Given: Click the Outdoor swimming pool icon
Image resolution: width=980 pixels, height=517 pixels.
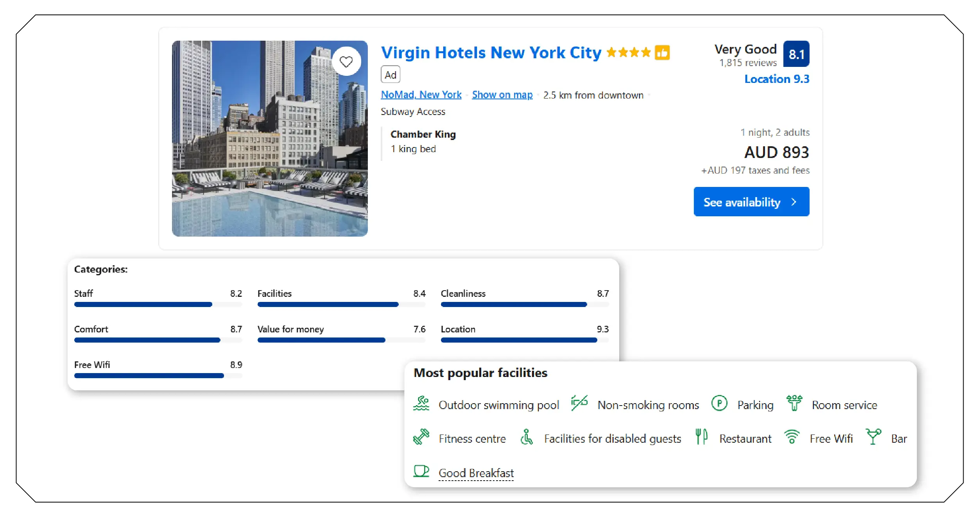Looking at the screenshot, I should 423,404.
